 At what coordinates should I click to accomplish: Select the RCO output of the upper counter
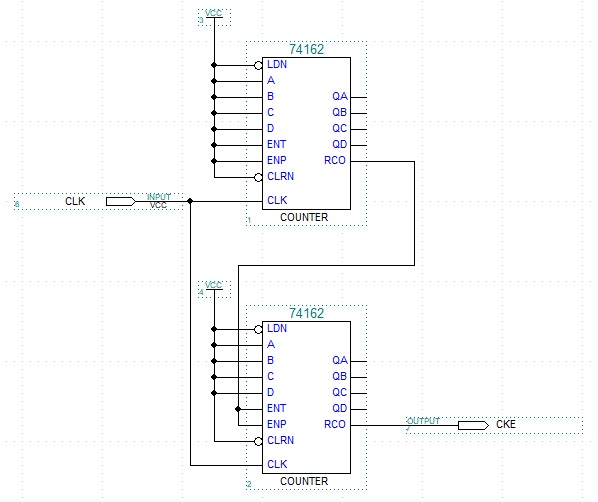(x=335, y=160)
